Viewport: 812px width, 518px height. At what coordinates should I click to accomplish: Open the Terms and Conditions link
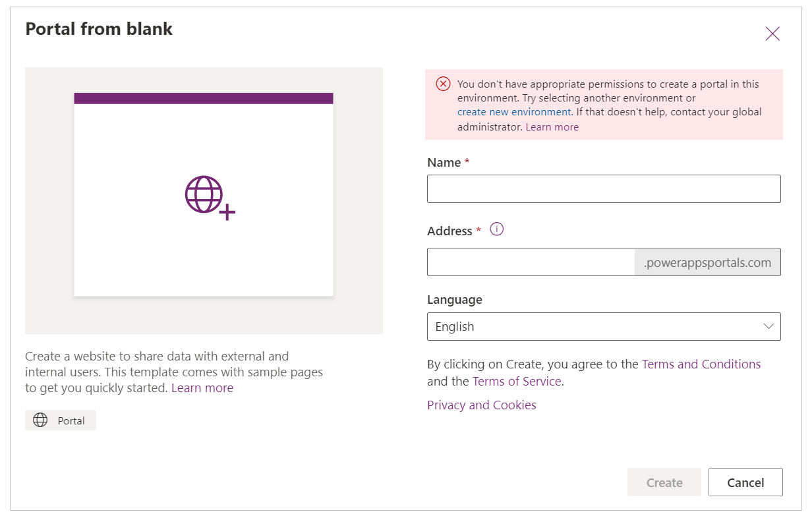tap(701, 364)
